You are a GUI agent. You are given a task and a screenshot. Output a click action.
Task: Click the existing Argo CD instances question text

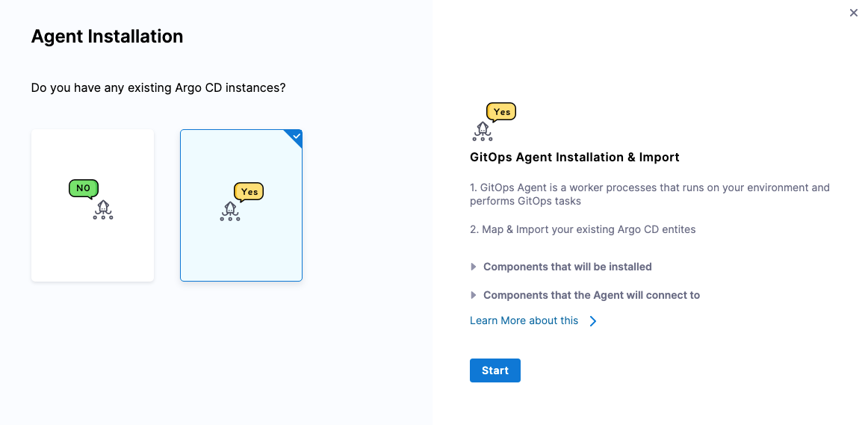pyautogui.click(x=158, y=88)
